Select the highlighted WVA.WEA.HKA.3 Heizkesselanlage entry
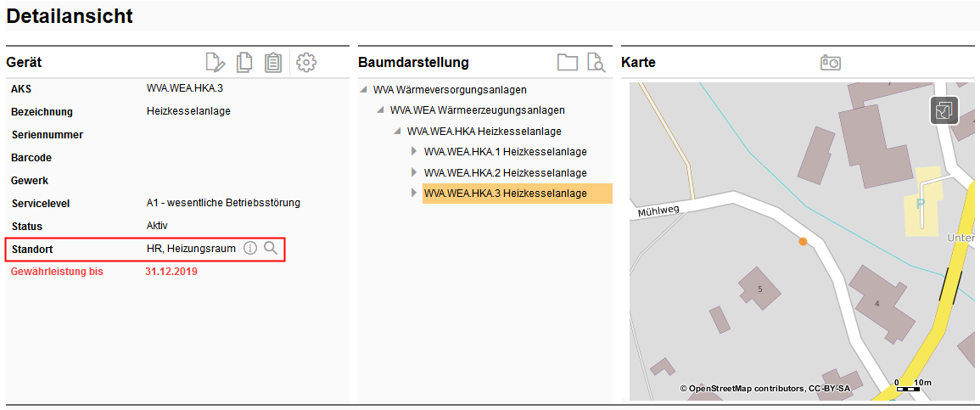 click(505, 194)
